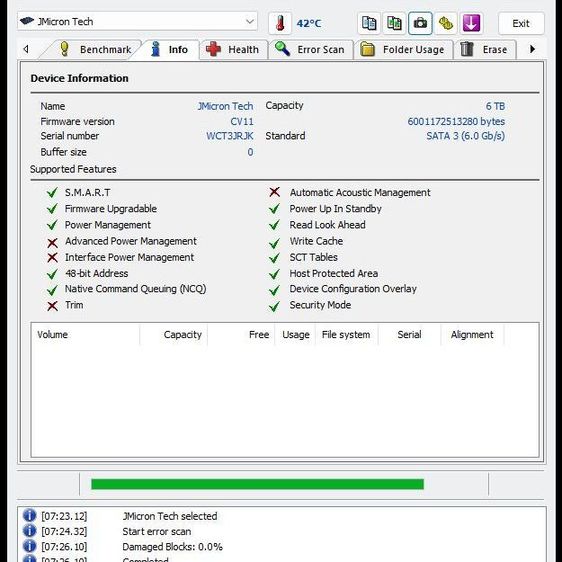Click the 'Damaged Blocks: 0.0%' log entry
Screen dimensions: 562x562
tap(172, 547)
